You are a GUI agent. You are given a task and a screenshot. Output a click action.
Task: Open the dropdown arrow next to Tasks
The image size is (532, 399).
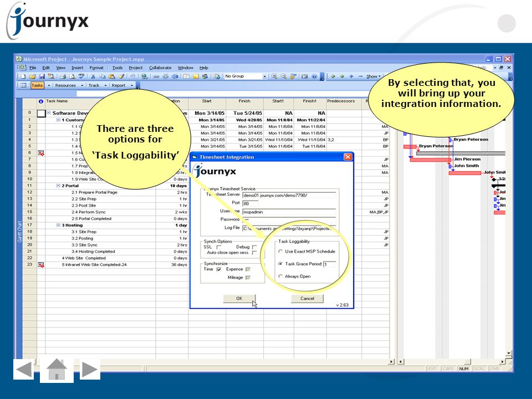[49, 85]
